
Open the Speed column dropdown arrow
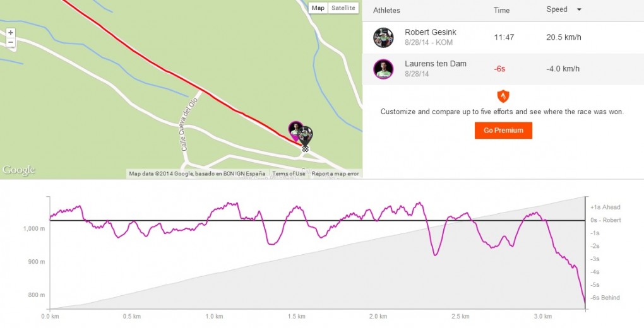(x=579, y=10)
